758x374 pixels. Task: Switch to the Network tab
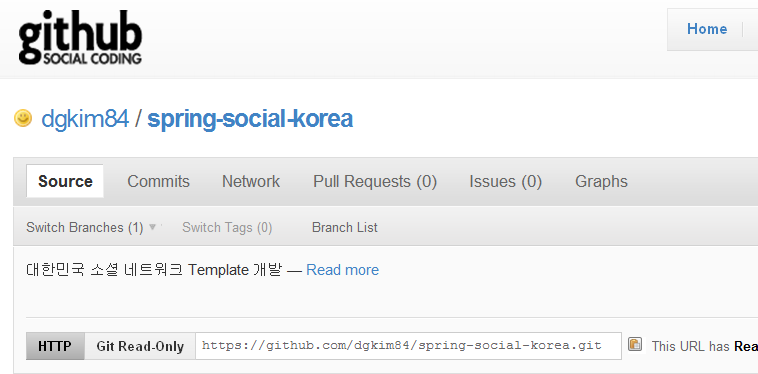tap(251, 181)
